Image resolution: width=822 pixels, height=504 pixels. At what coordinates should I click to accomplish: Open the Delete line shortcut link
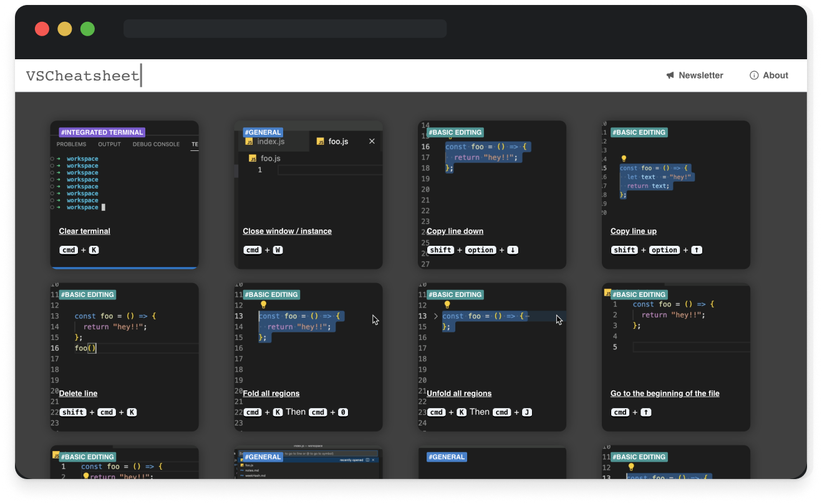79,394
